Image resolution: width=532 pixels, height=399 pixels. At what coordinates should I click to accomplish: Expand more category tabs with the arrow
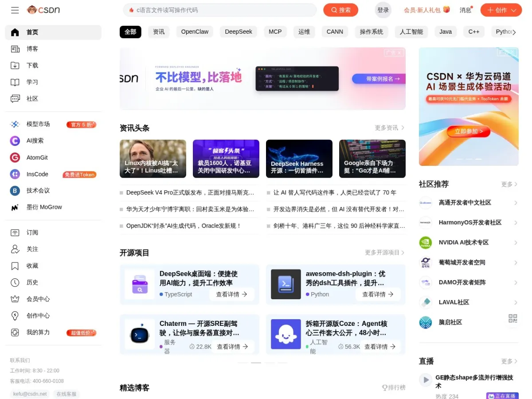(x=514, y=32)
